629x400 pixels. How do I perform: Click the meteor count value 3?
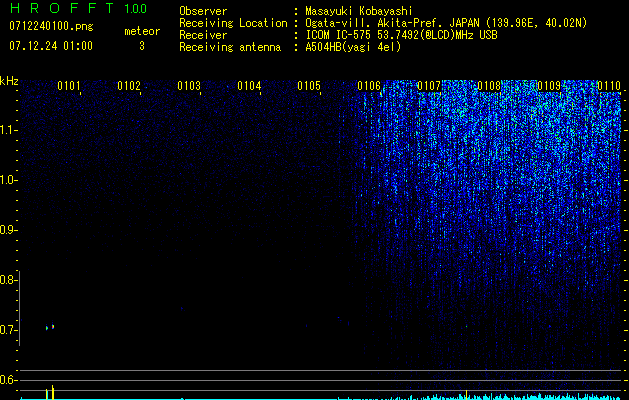[142, 46]
